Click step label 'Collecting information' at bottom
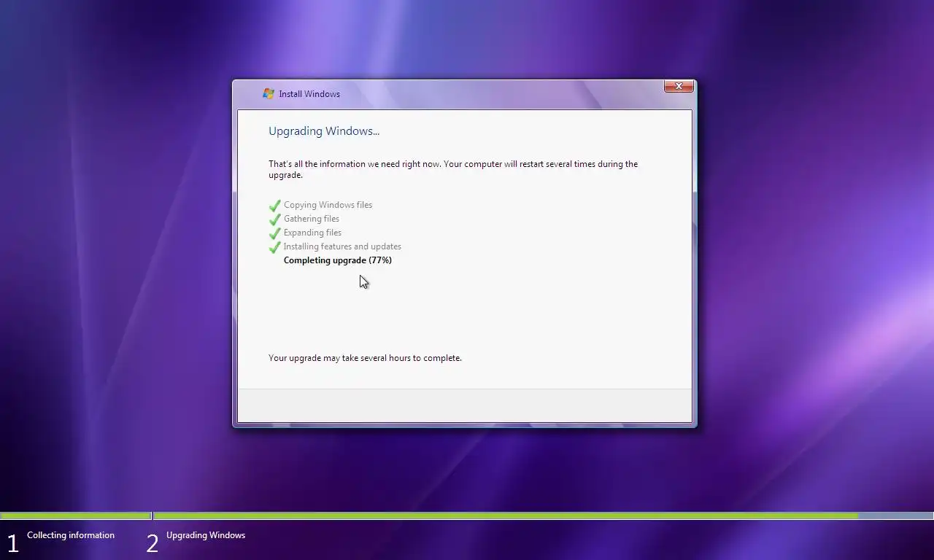934x560 pixels. coord(71,535)
